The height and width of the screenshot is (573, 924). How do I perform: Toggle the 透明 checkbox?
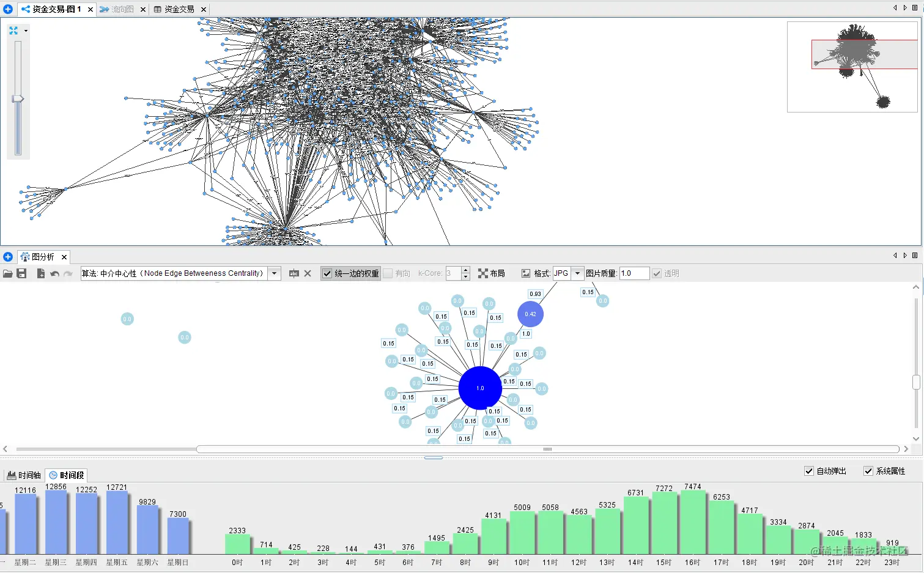657,273
